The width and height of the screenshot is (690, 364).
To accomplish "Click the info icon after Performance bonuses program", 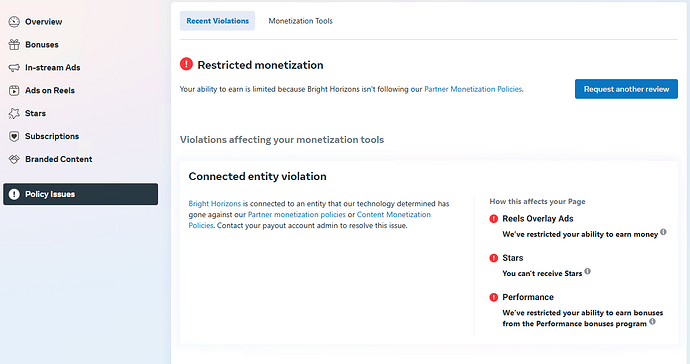I will tap(652, 321).
